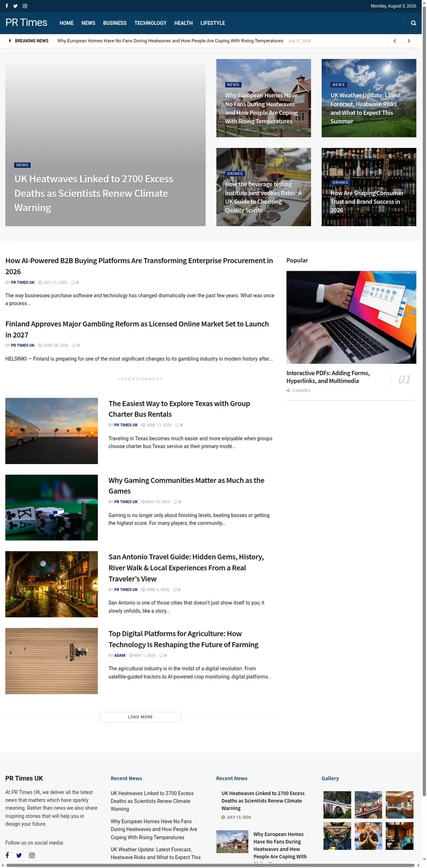This screenshot has width=427, height=868.
Task: Click San Antonio River Walk thumbnail
Action: [x=51, y=584]
